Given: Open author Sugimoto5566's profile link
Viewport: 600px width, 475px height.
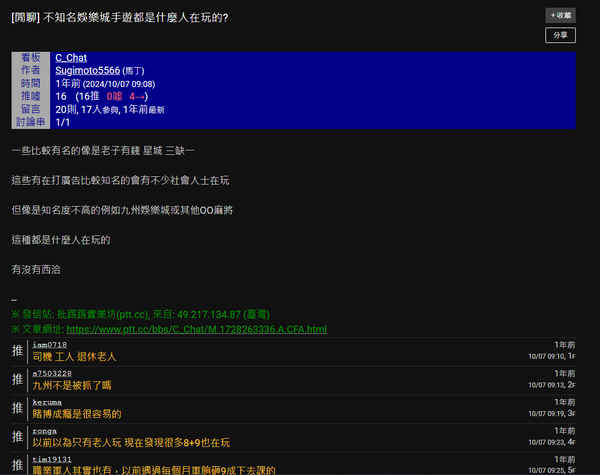Looking at the screenshot, I should 86,71.
